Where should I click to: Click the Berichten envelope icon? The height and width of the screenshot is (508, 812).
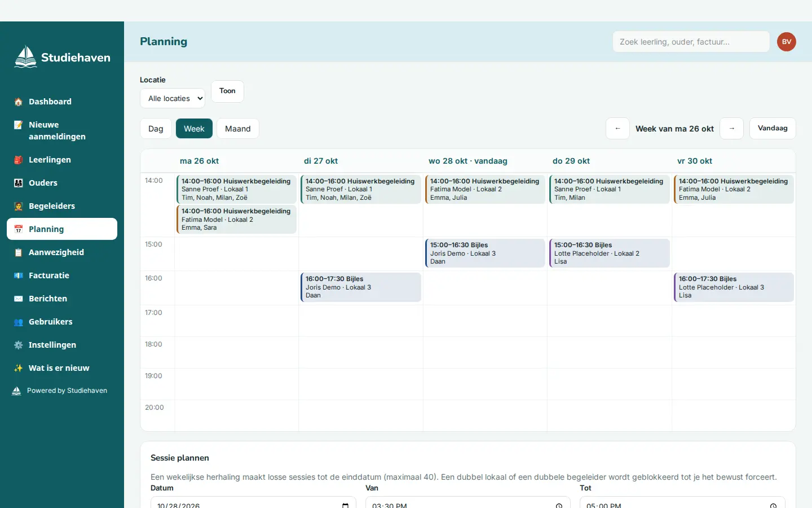[18, 299]
